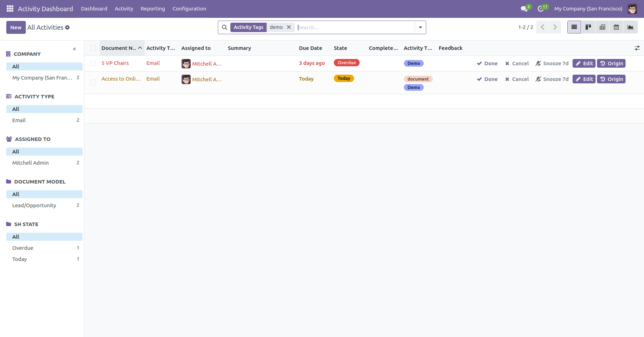Toggle the search options dropdown arrow

[421, 28]
